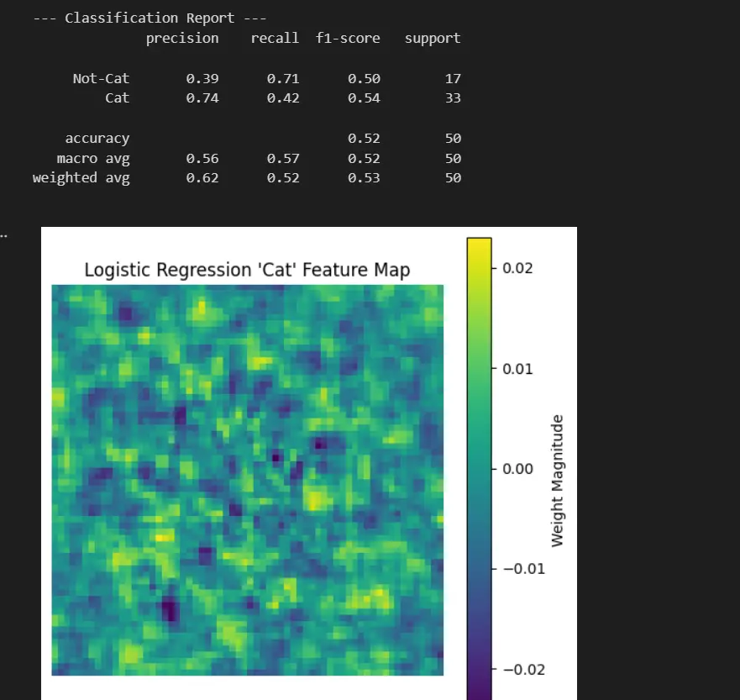
Task: Click the feature map heatmap image
Action: click(x=247, y=480)
